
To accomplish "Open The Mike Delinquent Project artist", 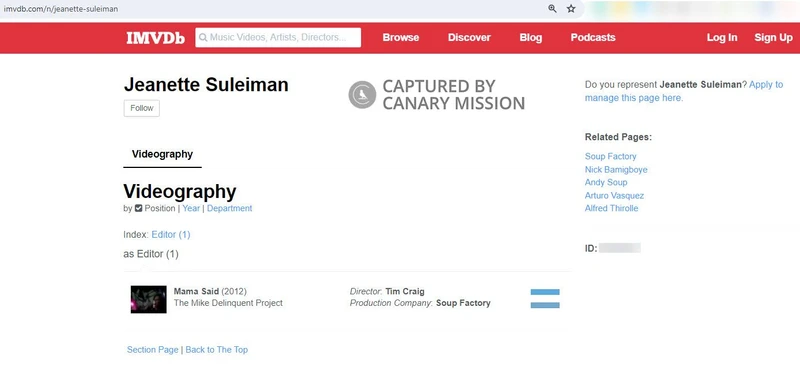I will (x=228, y=303).
